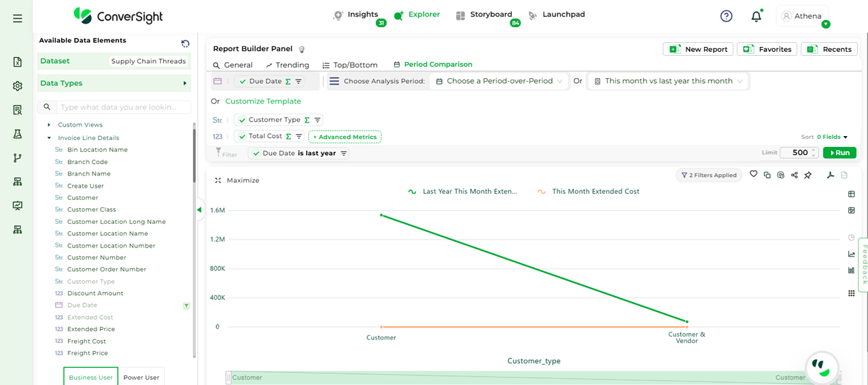Switch to the Trending tab
868x385 pixels.
pyautogui.click(x=287, y=65)
